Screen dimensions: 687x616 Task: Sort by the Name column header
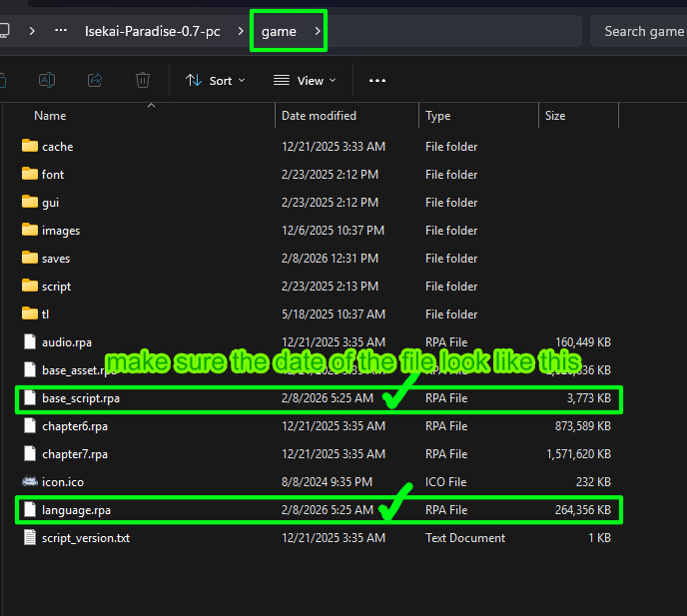(x=50, y=116)
